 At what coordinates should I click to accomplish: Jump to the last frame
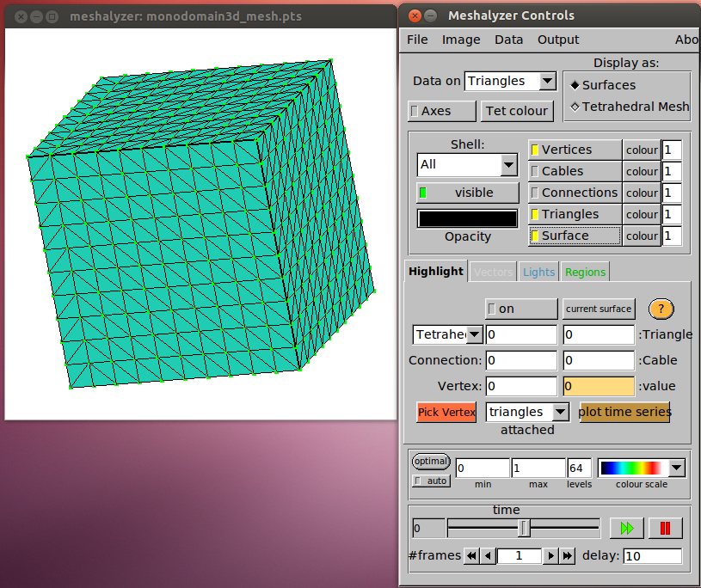tap(568, 556)
